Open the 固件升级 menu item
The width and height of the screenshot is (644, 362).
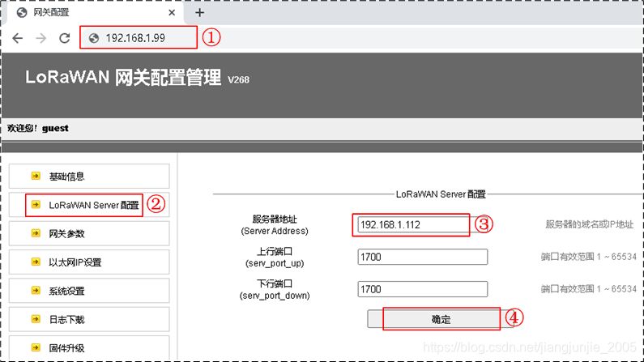click(89, 348)
